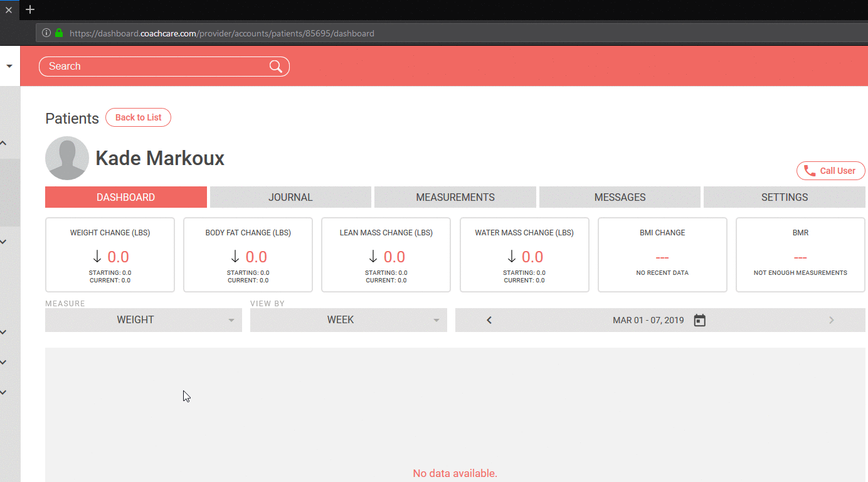Switch to the Journal tab
Image resolution: width=868 pixels, height=482 pixels.
[290, 197]
